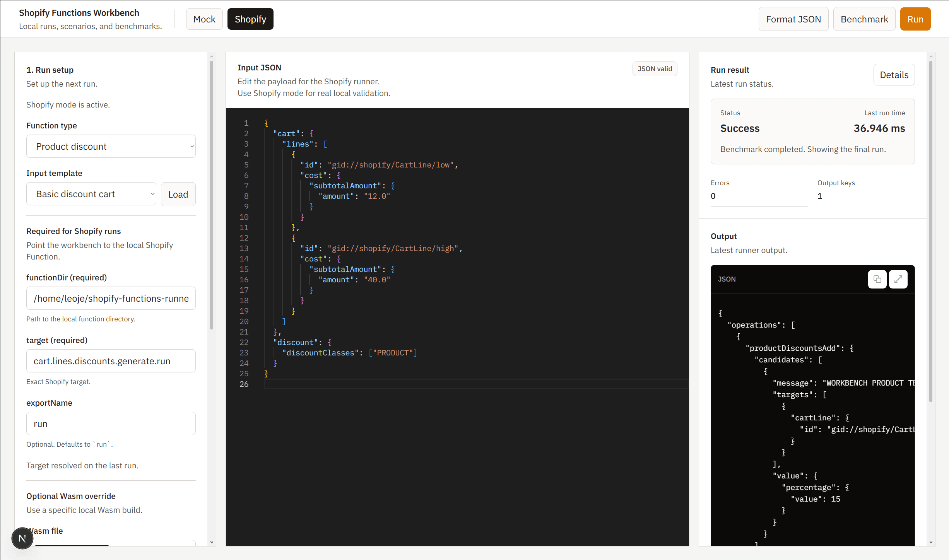Image resolution: width=949 pixels, height=560 pixels.
Task: Click the "operations" key in output
Action: coord(754,325)
